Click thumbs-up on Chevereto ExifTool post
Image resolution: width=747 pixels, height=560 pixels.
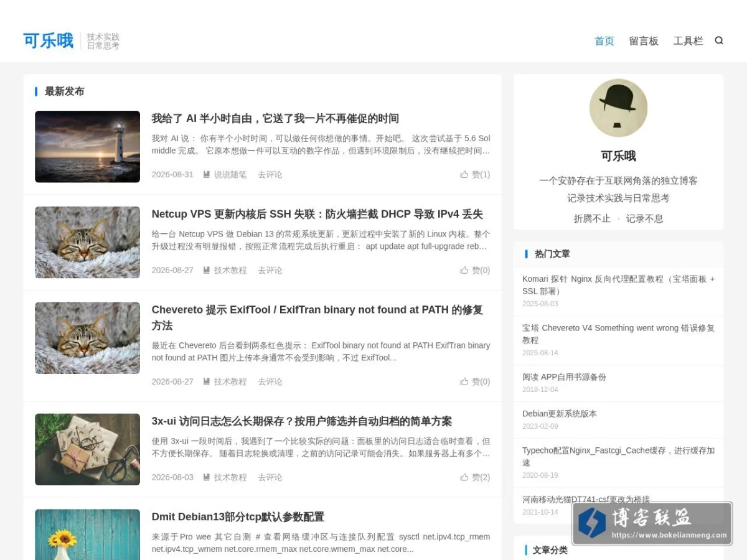click(464, 381)
